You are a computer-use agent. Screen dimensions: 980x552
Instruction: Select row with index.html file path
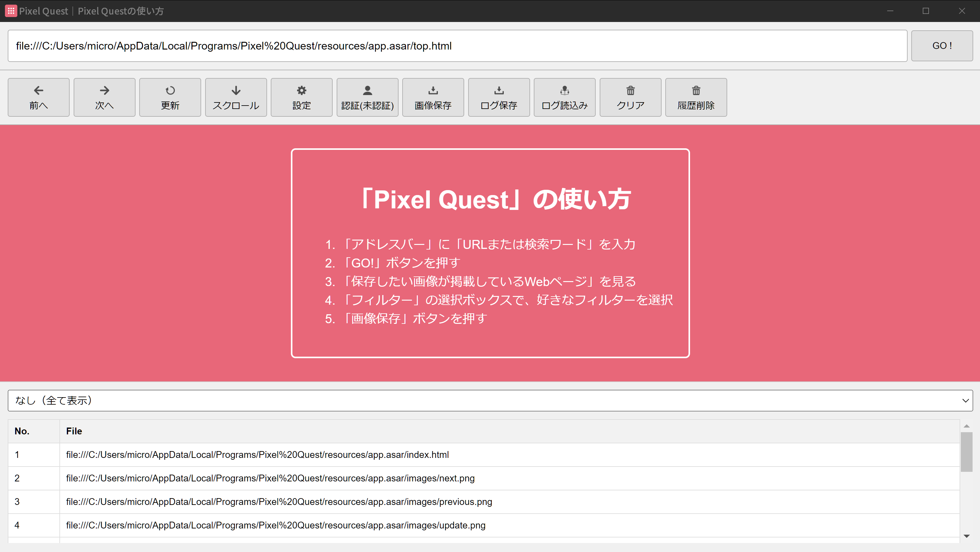point(509,454)
